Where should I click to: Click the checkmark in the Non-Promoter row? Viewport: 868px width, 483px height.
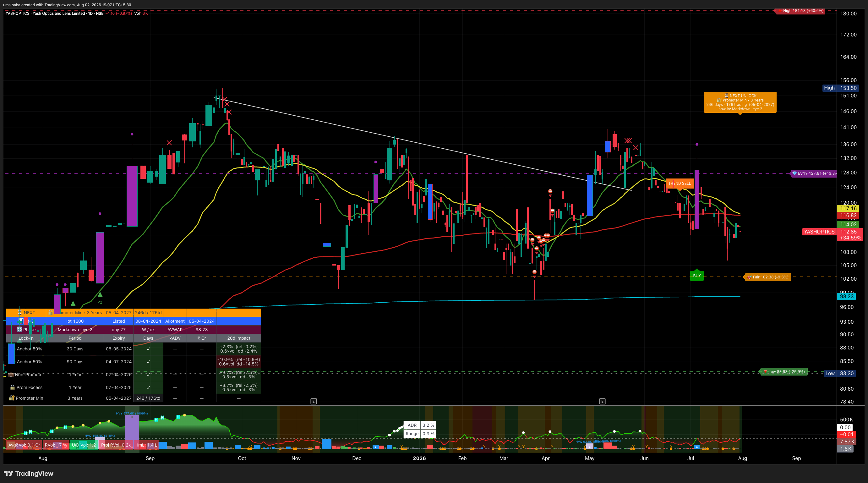(x=148, y=375)
